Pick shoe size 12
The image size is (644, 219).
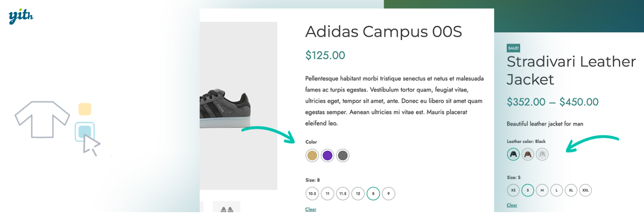pyautogui.click(x=358, y=194)
